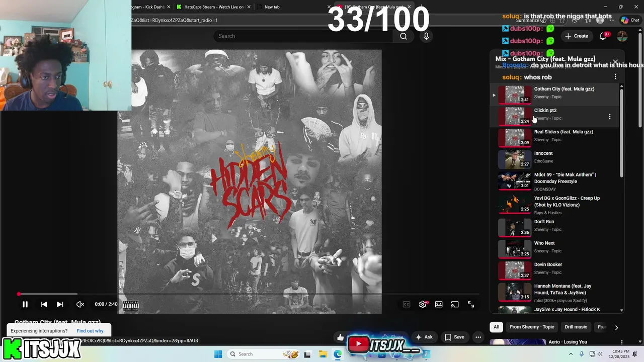
Task: Open Edge Settings and more menu
Action: (613, 20)
